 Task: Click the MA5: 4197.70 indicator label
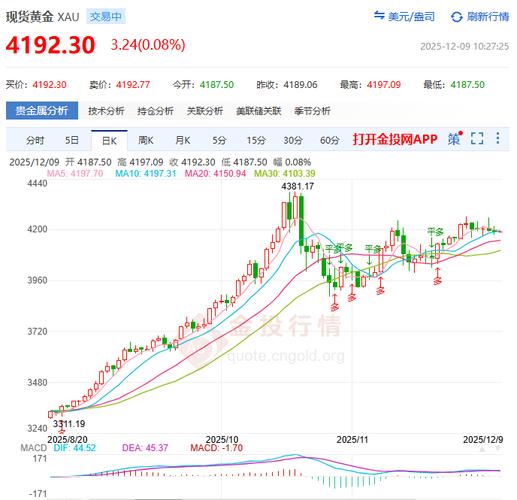[x=75, y=173]
